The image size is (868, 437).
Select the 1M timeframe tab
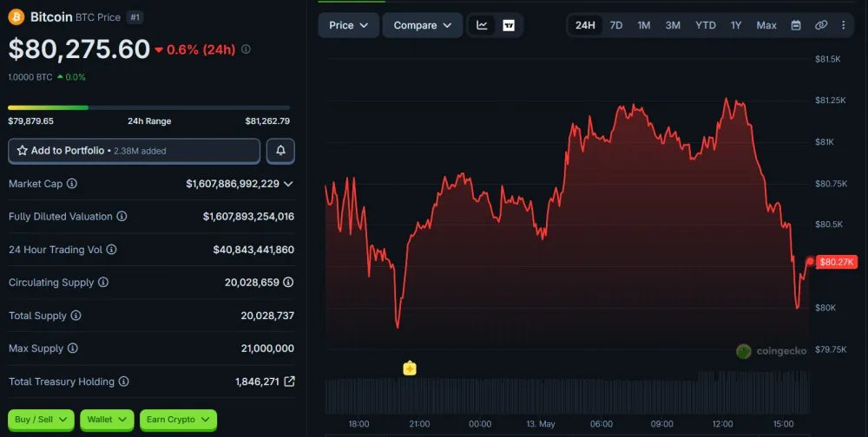(644, 25)
